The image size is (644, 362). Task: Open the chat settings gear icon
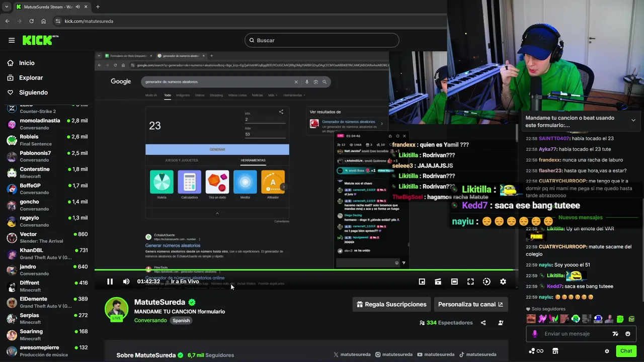[x=607, y=351]
